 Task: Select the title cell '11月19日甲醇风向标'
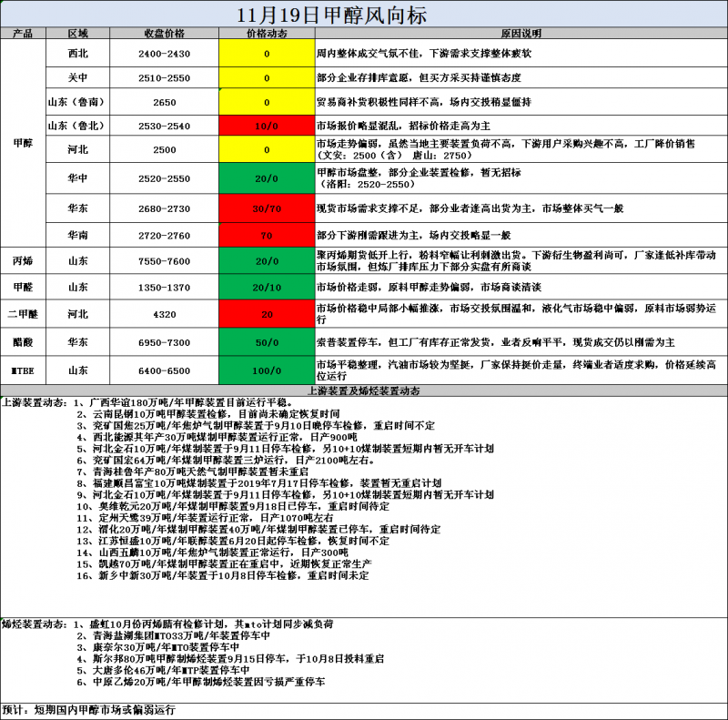364,14
